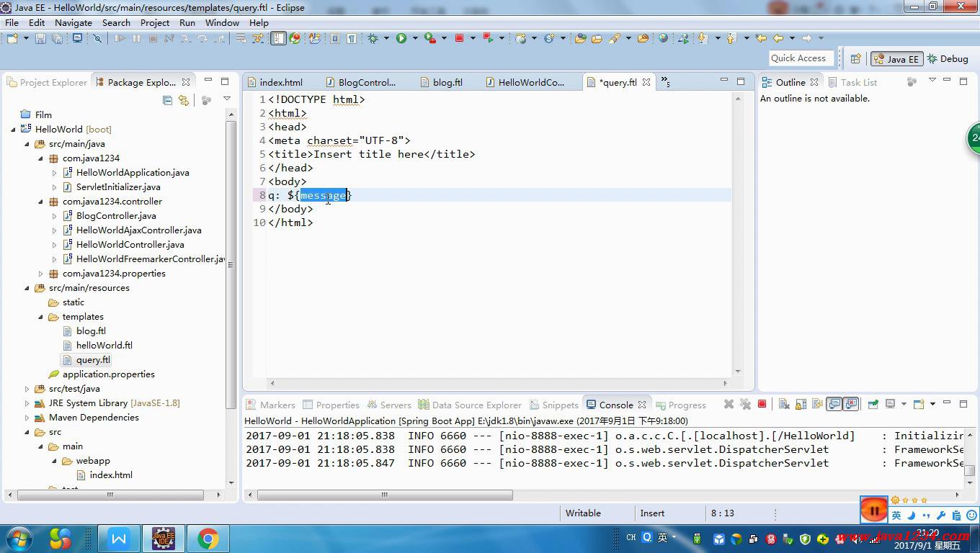Click the Previous Annotation icon
Viewport: 980px width, 553px height.
[731, 38]
